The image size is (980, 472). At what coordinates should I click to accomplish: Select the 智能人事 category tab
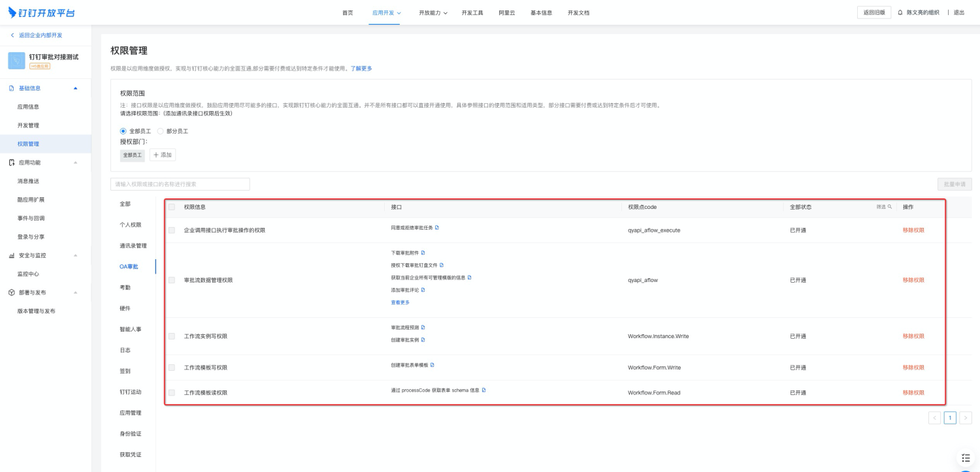[130, 329]
